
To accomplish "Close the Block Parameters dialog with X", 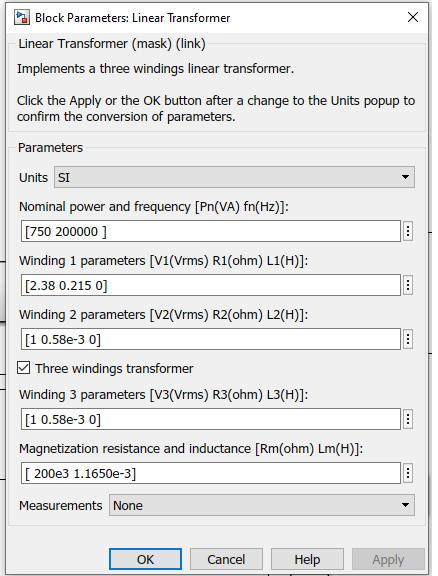I will click(413, 17).
